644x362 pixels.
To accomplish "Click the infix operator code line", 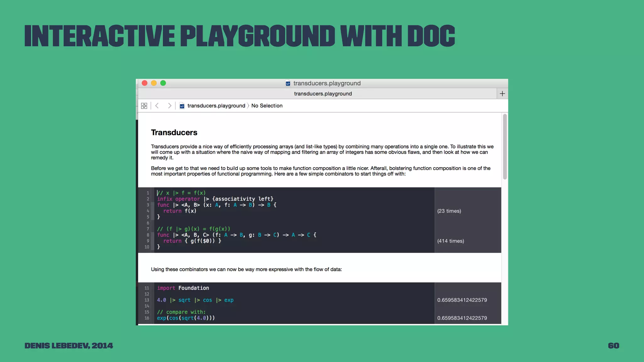I will point(215,199).
